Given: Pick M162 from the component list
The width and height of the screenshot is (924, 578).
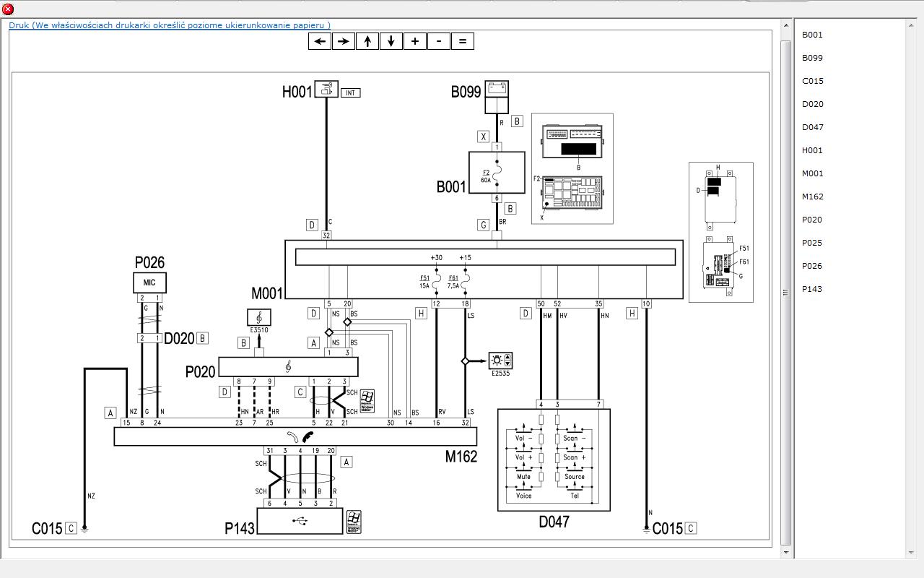Looking at the screenshot, I should [x=812, y=197].
